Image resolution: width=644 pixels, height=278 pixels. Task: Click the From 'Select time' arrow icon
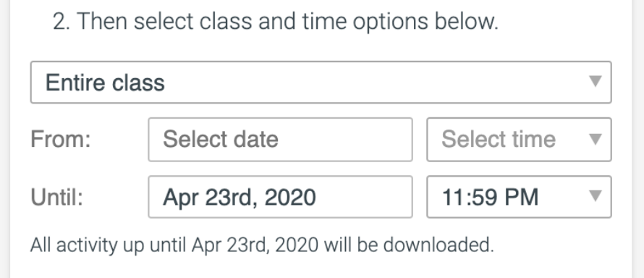click(595, 139)
